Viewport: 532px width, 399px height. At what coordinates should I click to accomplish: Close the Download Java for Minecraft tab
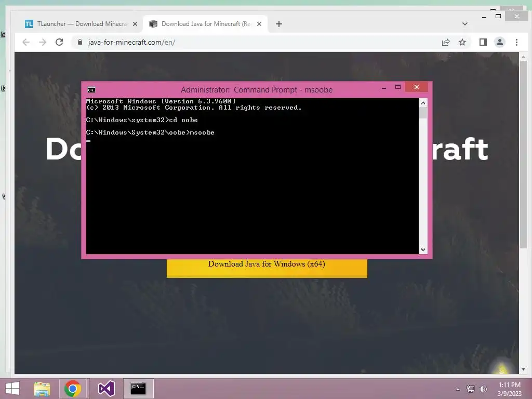pos(259,24)
